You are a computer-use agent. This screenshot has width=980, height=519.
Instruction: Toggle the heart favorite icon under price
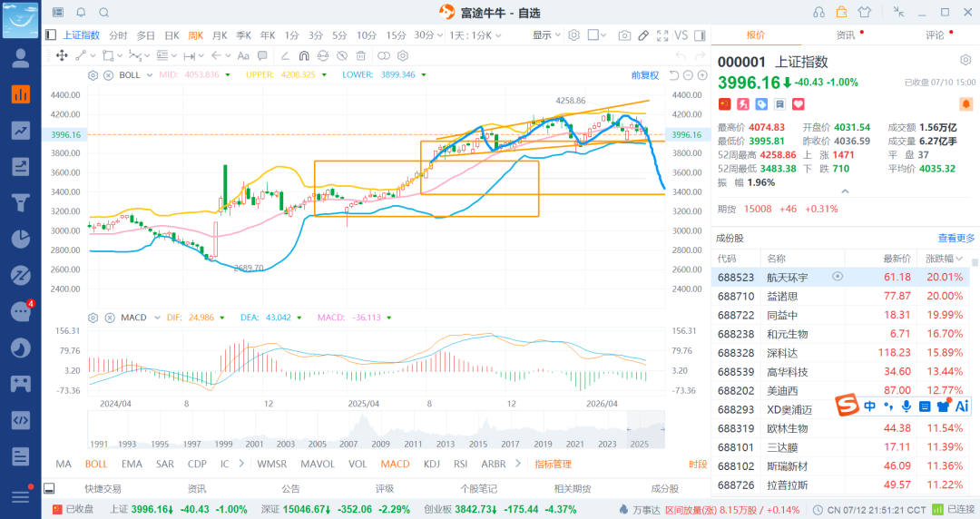[x=799, y=104]
